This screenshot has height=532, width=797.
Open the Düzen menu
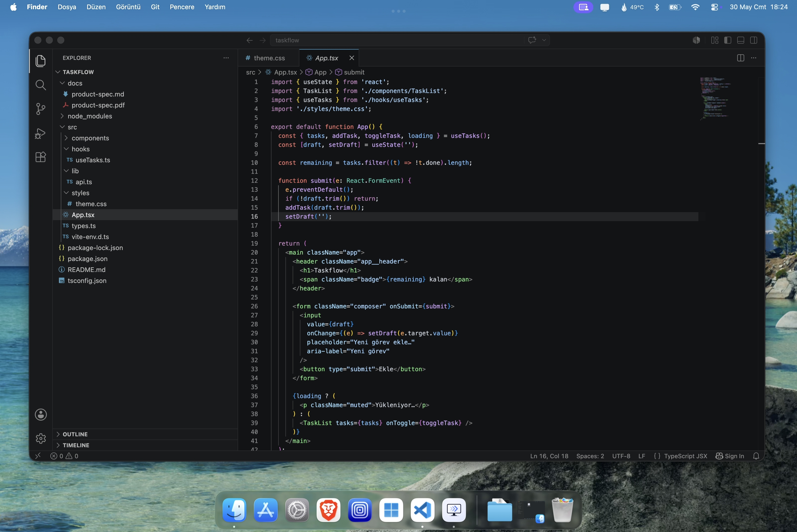[x=96, y=7]
